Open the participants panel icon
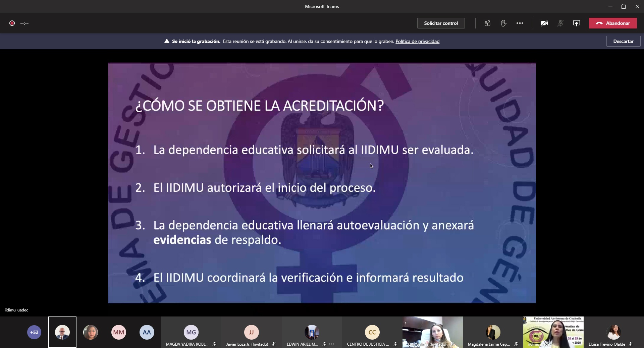Screen dimensions: 644x348 click(x=487, y=23)
